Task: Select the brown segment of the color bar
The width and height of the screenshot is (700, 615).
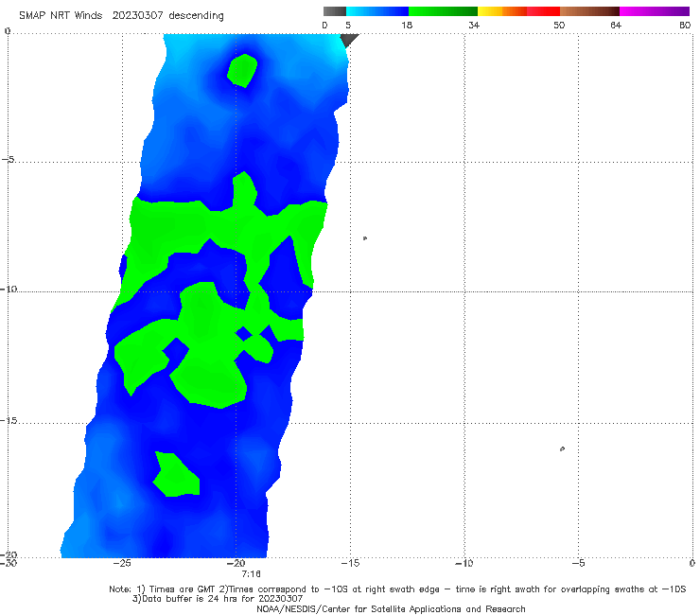Action: (x=589, y=11)
